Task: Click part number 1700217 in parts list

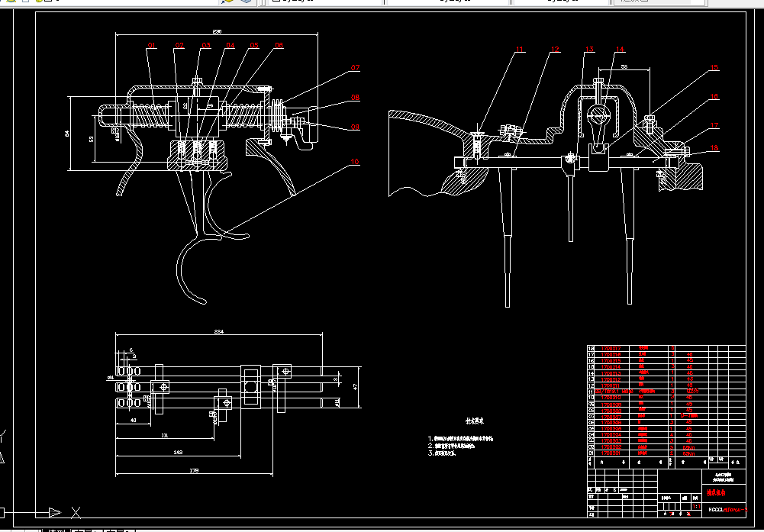Action: tap(611, 348)
